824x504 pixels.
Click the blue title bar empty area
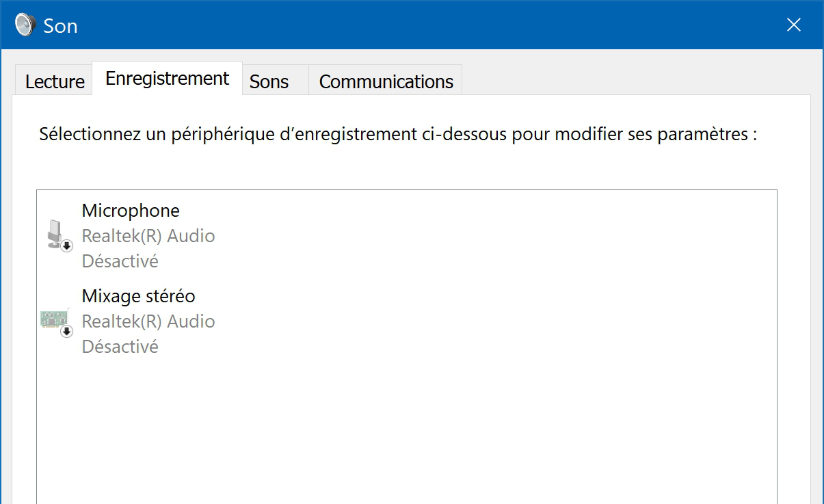[424, 25]
